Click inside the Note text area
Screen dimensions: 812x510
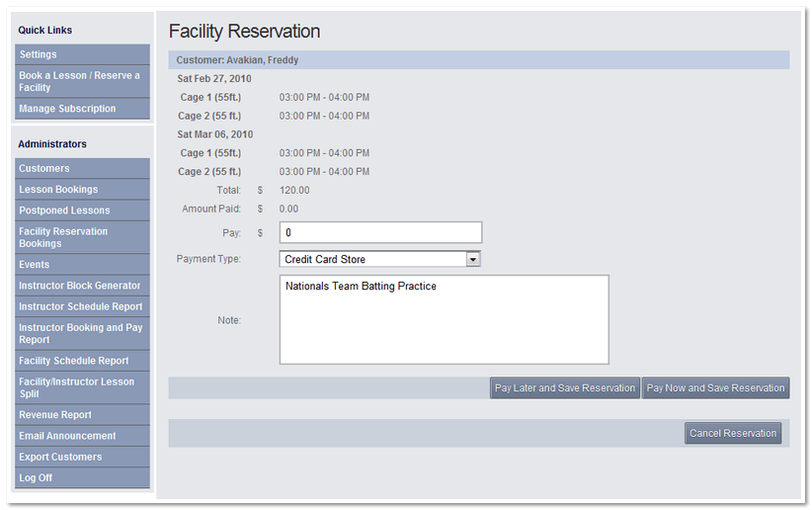[444, 320]
